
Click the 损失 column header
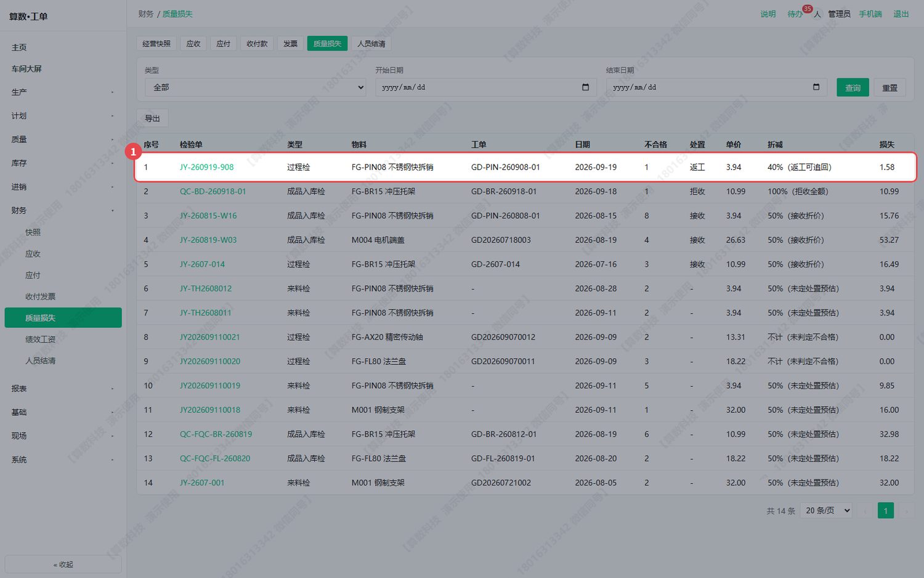887,145
